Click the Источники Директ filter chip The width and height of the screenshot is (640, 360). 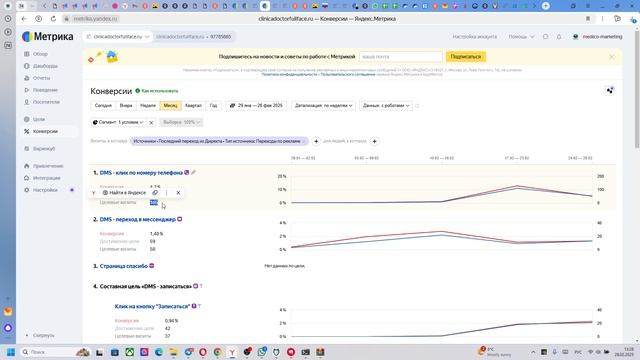[219, 141]
